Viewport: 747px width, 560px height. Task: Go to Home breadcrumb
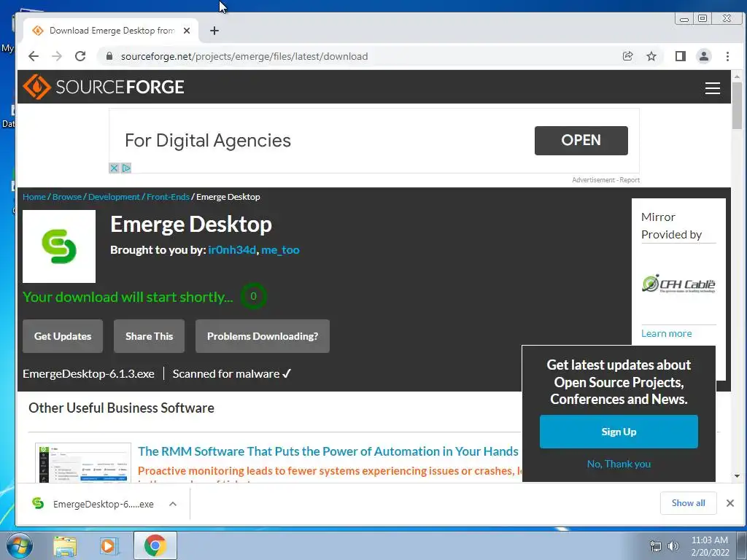point(34,197)
